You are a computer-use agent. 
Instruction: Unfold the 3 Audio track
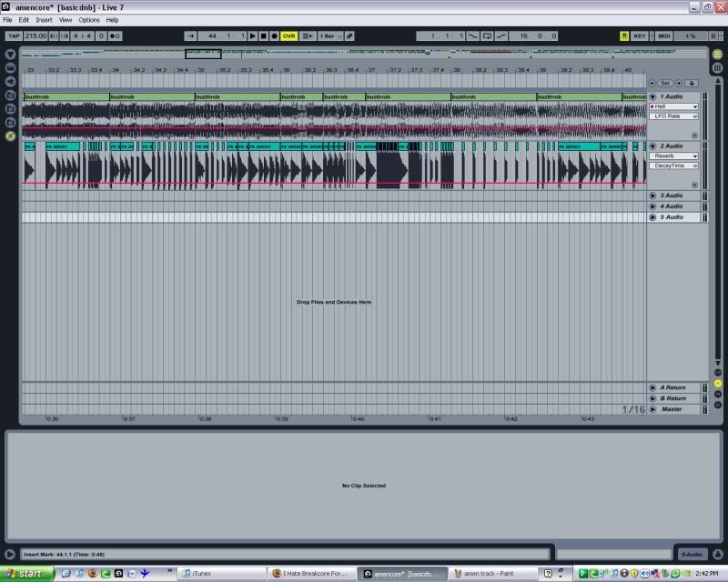point(652,196)
